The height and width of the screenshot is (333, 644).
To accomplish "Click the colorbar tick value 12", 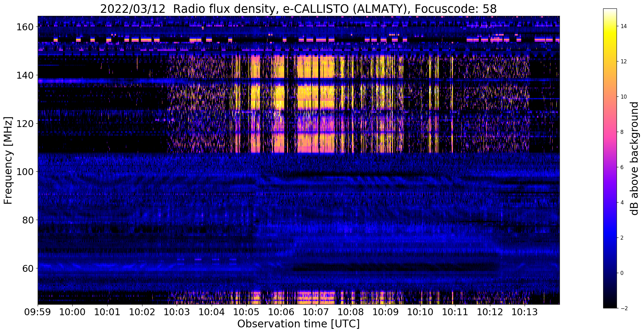I will coord(624,61).
